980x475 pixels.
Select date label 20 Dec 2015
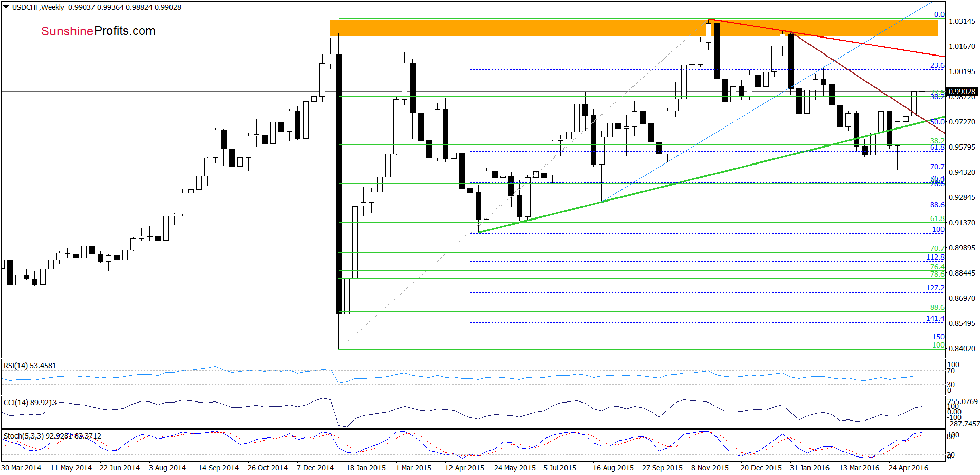click(761, 468)
